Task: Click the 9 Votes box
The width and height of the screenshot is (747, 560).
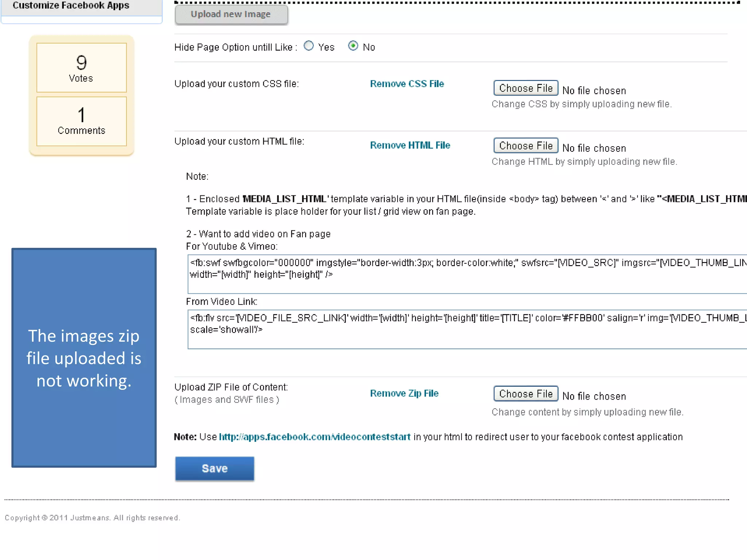Action: pos(82,68)
